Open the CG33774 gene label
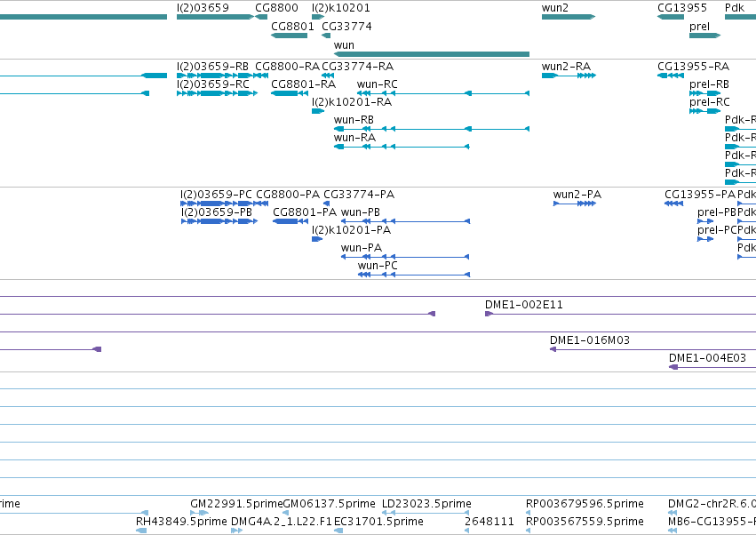Viewport: 756px width, 535px height. click(x=346, y=27)
